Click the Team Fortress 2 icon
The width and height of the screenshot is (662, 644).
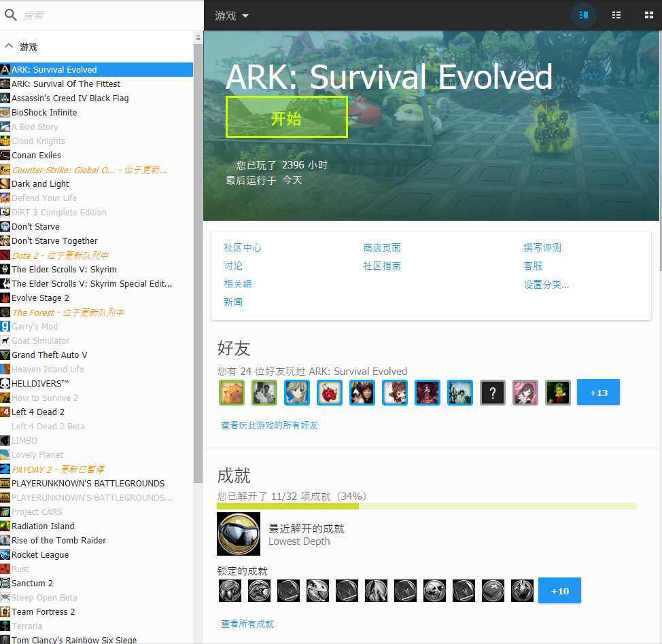(x=5, y=612)
